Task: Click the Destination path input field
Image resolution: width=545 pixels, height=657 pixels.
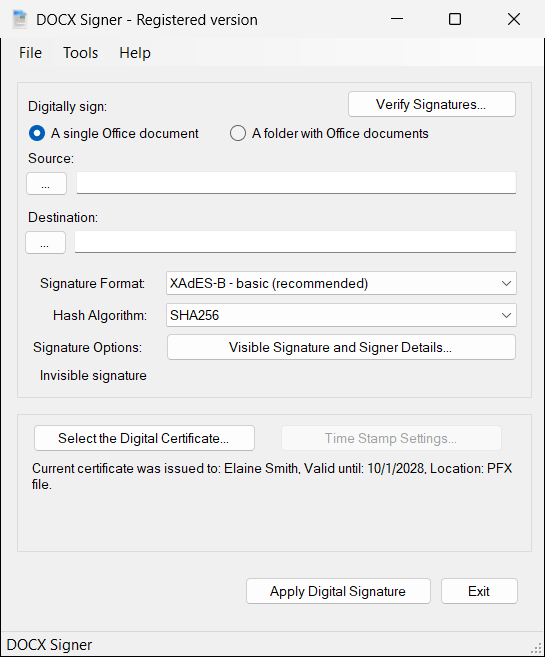Action: pyautogui.click(x=295, y=242)
